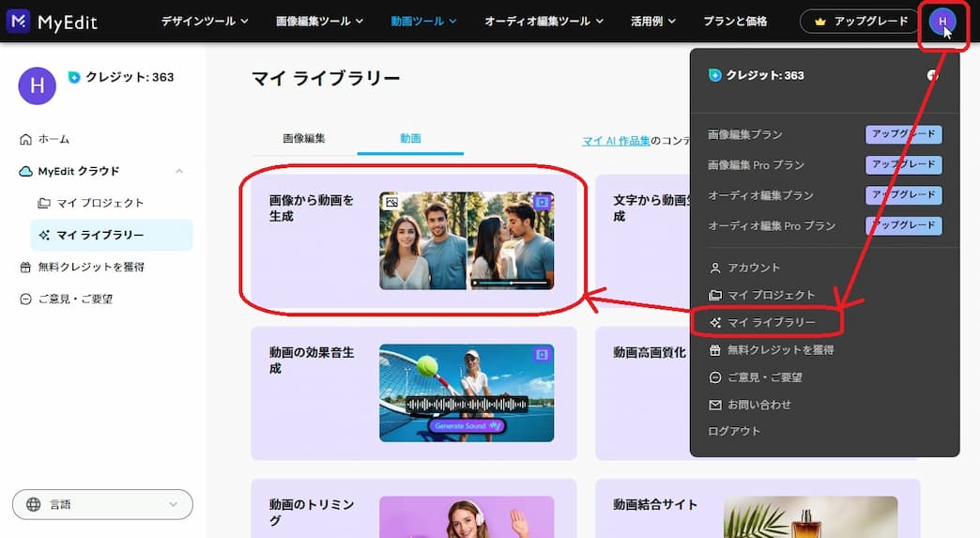Click the MyEdit クラウド cloud icon

pos(26,171)
